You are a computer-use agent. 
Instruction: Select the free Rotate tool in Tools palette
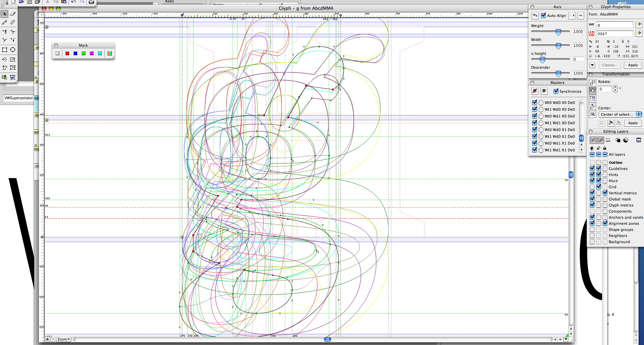(4, 59)
